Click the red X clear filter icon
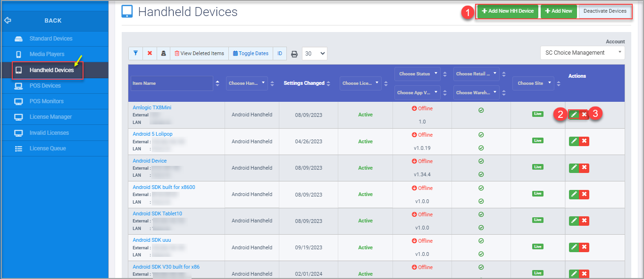This screenshot has height=279, width=644. pos(150,53)
